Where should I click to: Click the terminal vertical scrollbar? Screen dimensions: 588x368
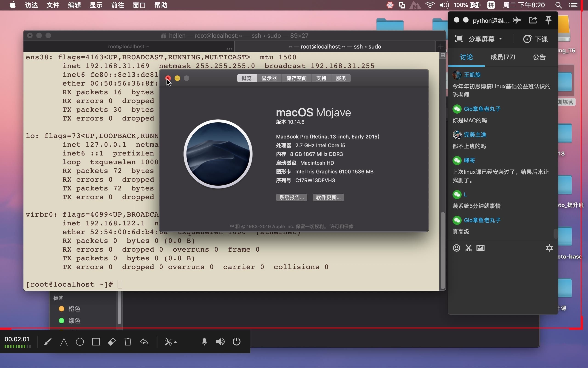pos(443,250)
